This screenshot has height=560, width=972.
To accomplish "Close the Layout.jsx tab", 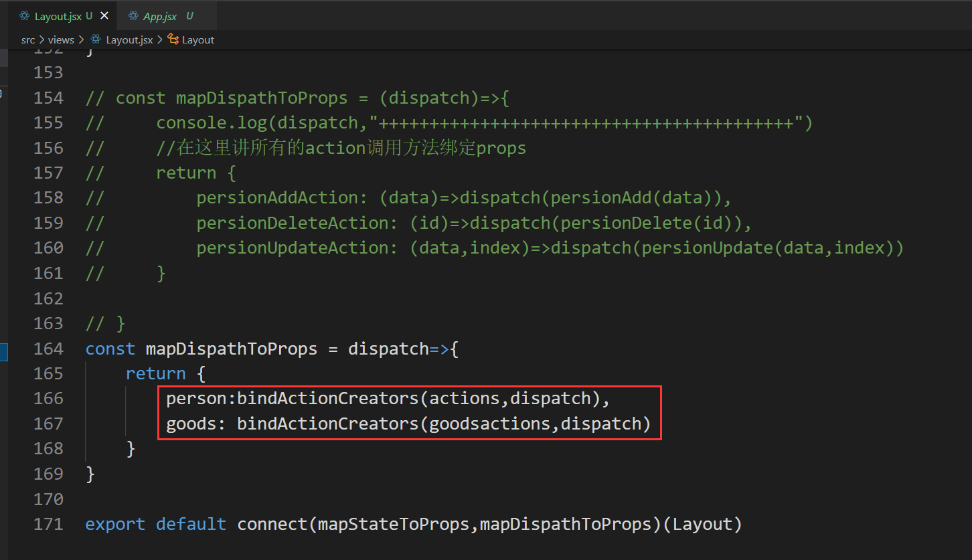I will [x=104, y=14].
